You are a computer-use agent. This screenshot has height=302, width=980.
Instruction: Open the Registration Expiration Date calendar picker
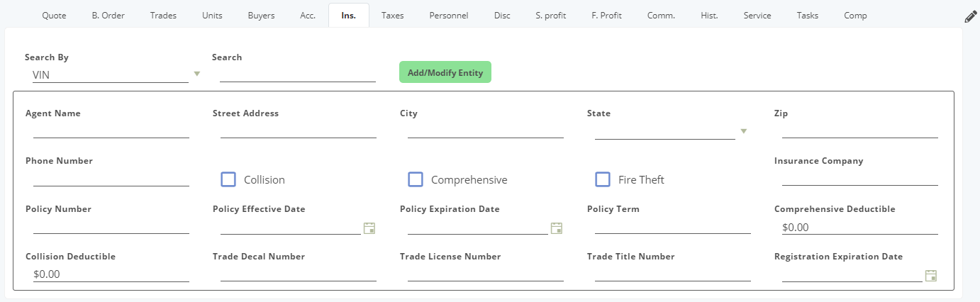coord(931,275)
